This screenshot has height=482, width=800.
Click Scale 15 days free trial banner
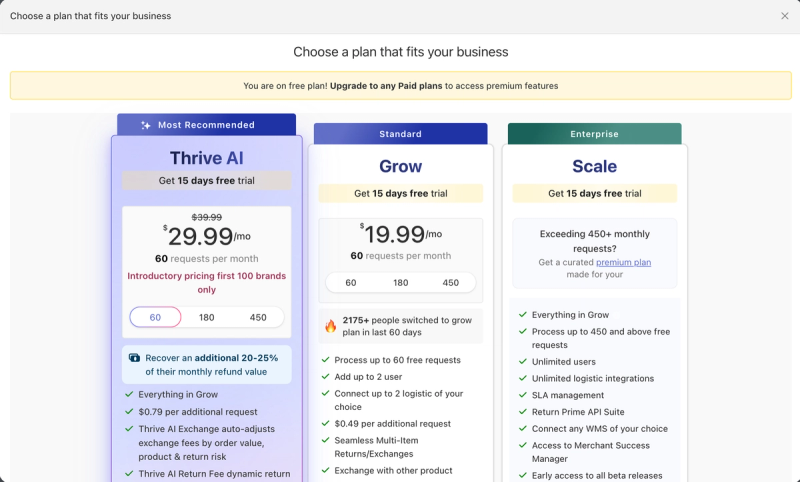[x=594, y=193]
